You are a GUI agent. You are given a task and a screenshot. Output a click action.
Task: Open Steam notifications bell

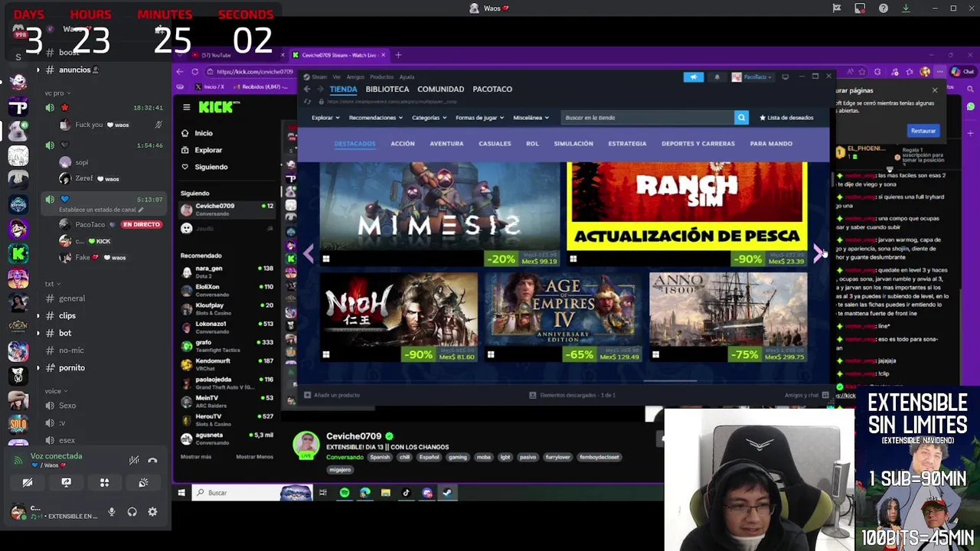pyautogui.click(x=717, y=77)
